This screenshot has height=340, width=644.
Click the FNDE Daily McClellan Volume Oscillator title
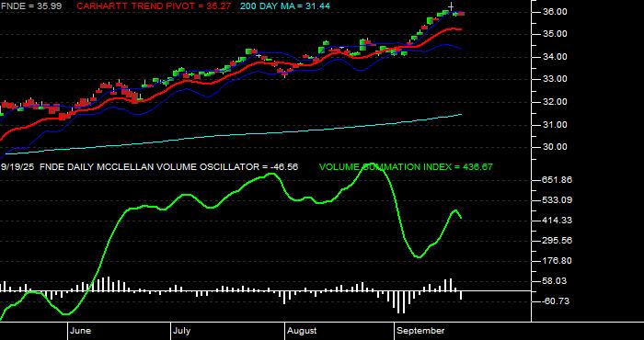tap(168, 167)
